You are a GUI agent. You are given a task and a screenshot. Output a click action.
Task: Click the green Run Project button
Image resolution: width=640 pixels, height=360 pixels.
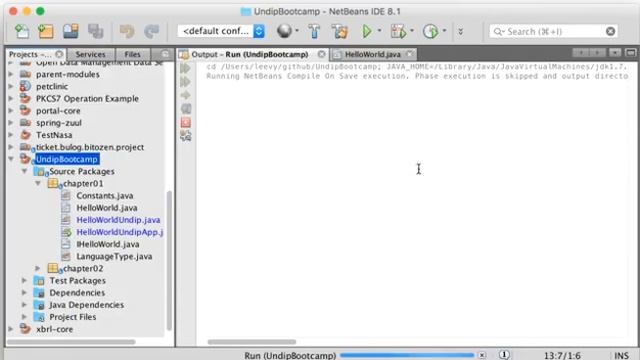(367, 31)
